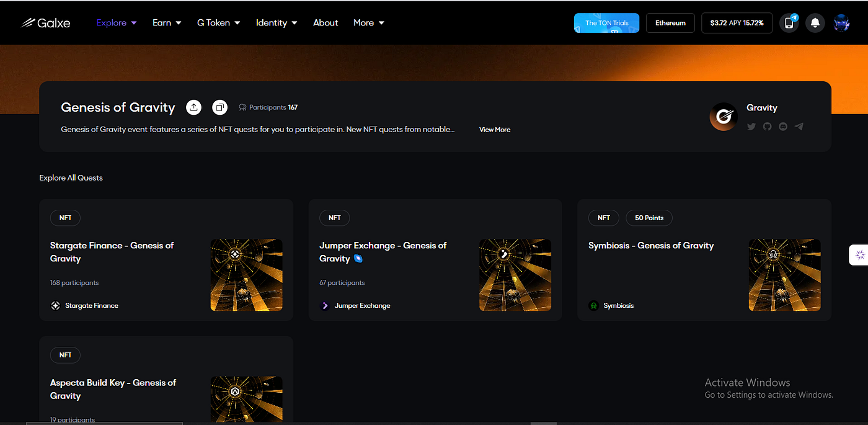The height and width of the screenshot is (425, 868).
Task: Open the G Token dropdown
Action: [x=218, y=23]
